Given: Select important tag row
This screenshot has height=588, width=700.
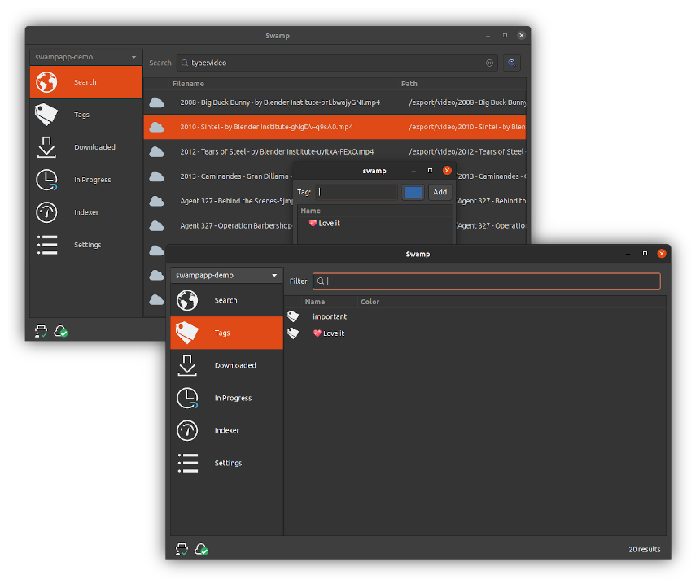Looking at the screenshot, I should coord(475,316).
